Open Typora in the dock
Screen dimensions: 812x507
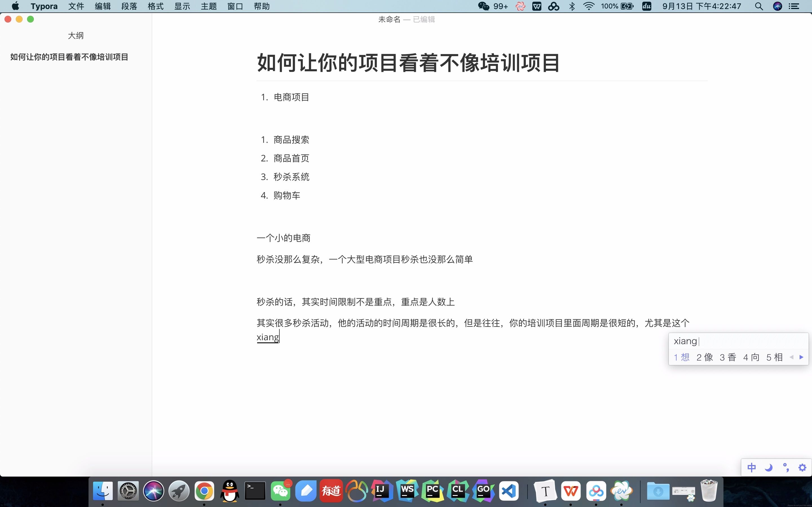[x=544, y=491]
